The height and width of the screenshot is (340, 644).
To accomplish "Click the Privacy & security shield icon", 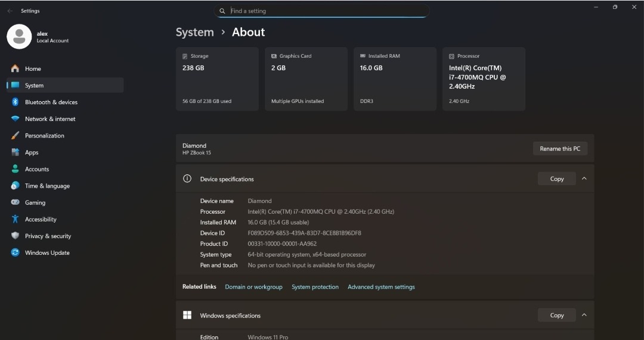I will pyautogui.click(x=15, y=236).
